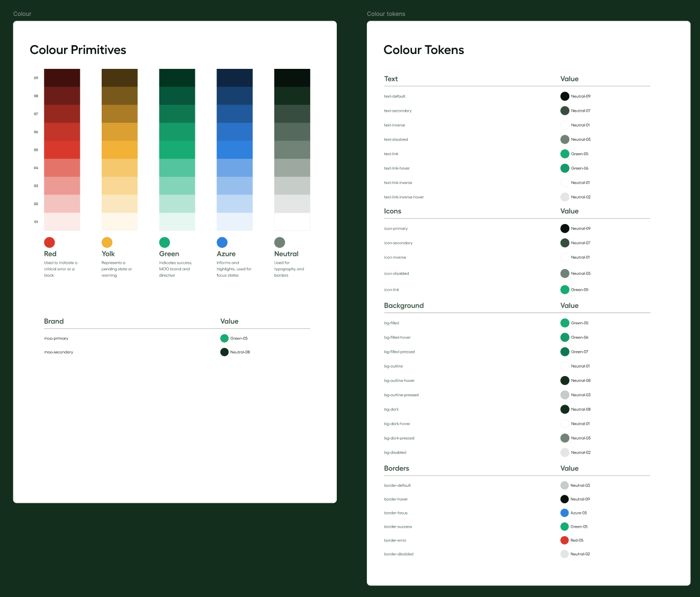Select the "09" shade scale label
Image resolution: width=700 pixels, height=597 pixels.
pyautogui.click(x=36, y=78)
